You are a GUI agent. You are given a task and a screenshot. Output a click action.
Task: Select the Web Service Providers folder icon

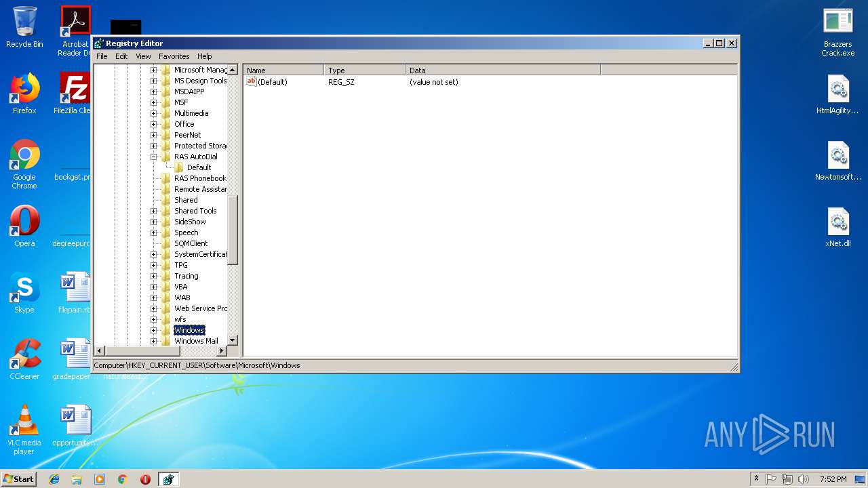tap(166, 308)
